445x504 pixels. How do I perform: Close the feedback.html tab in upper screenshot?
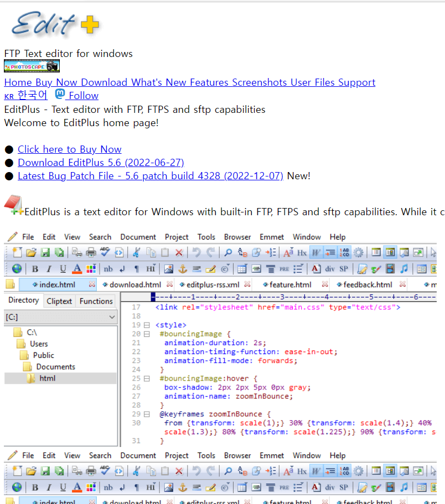click(x=402, y=284)
